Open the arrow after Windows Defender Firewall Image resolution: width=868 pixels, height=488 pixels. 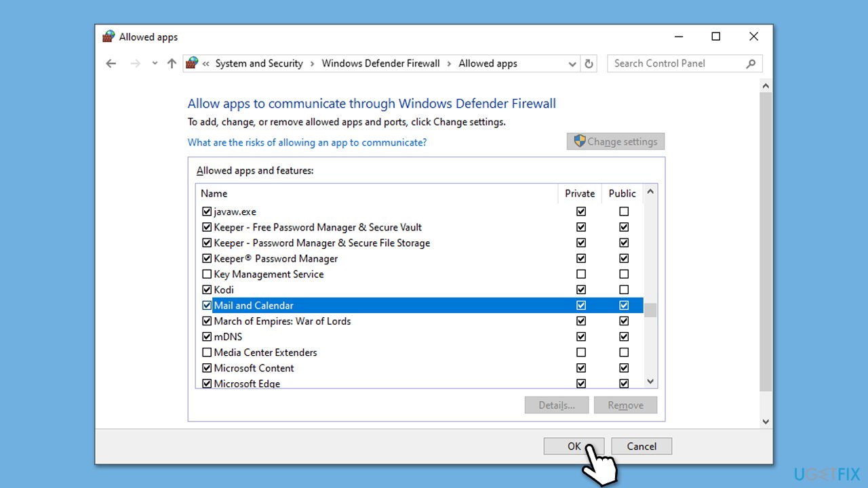[450, 64]
